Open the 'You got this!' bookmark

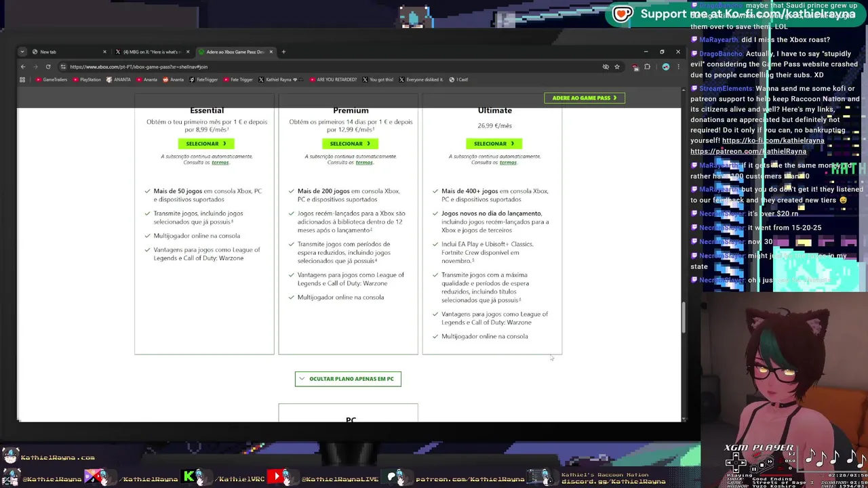[x=378, y=79]
